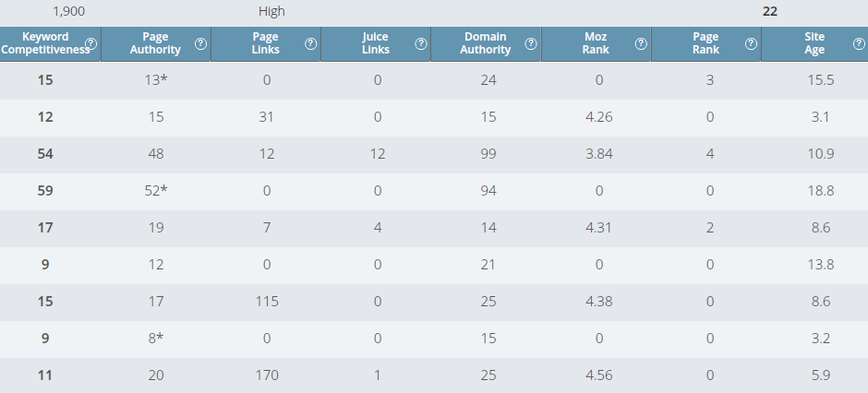Sort by Page Links column header
The image size is (868, 393).
266,43
